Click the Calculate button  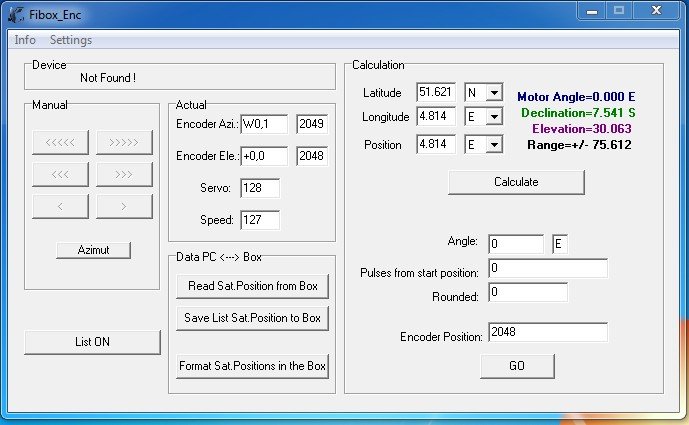point(516,182)
